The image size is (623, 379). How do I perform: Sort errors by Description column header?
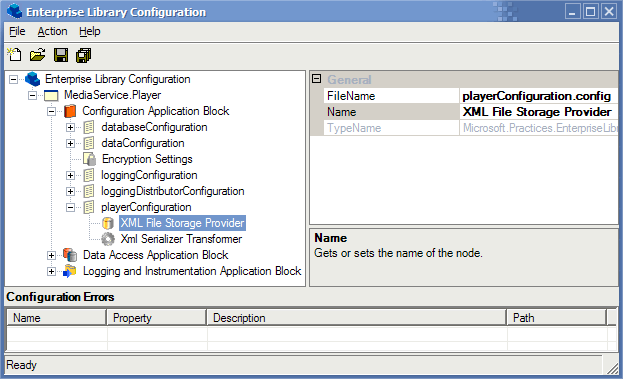[356, 317]
